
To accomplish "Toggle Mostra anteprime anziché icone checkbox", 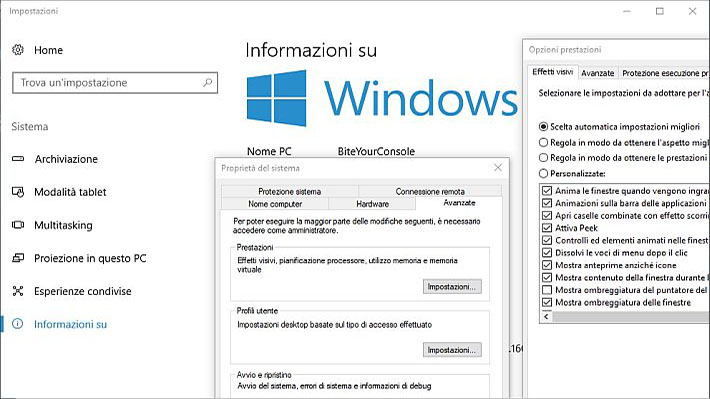I will [547, 265].
